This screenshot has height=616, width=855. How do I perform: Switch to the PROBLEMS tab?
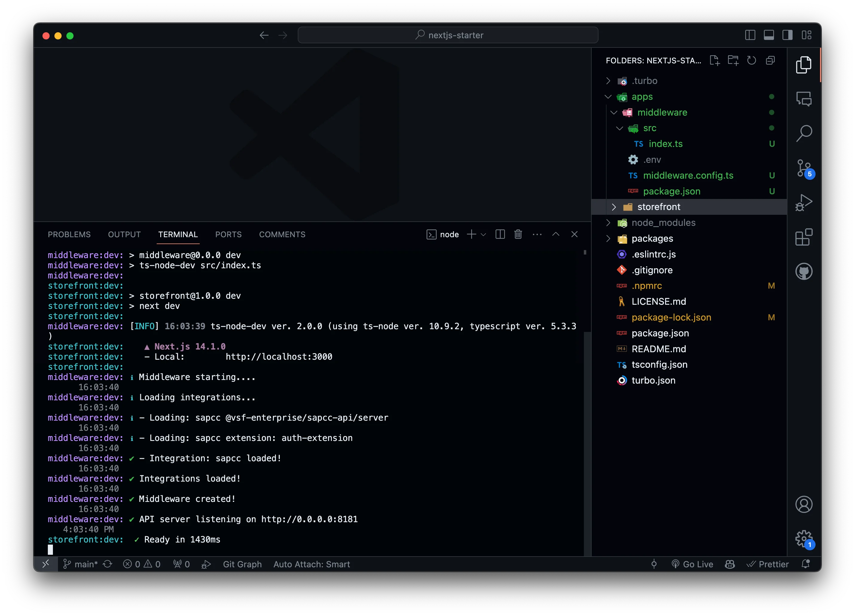click(x=69, y=234)
